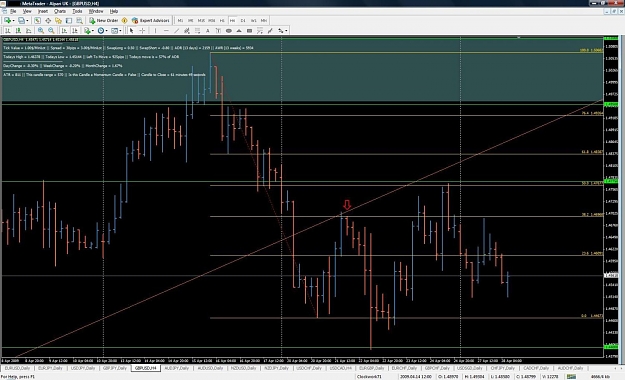Open the Arrows tool dropdown
This screenshot has height=380, width=625.
282,30
